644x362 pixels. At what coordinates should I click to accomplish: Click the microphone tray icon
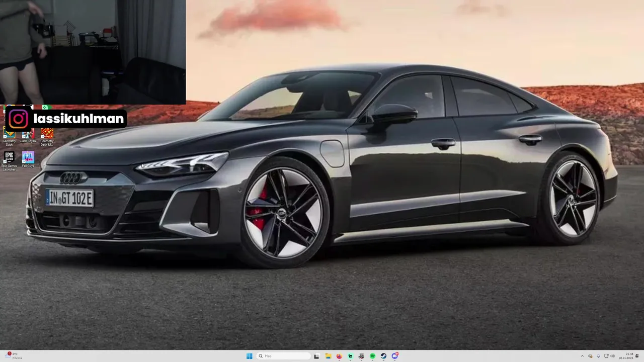click(x=598, y=356)
